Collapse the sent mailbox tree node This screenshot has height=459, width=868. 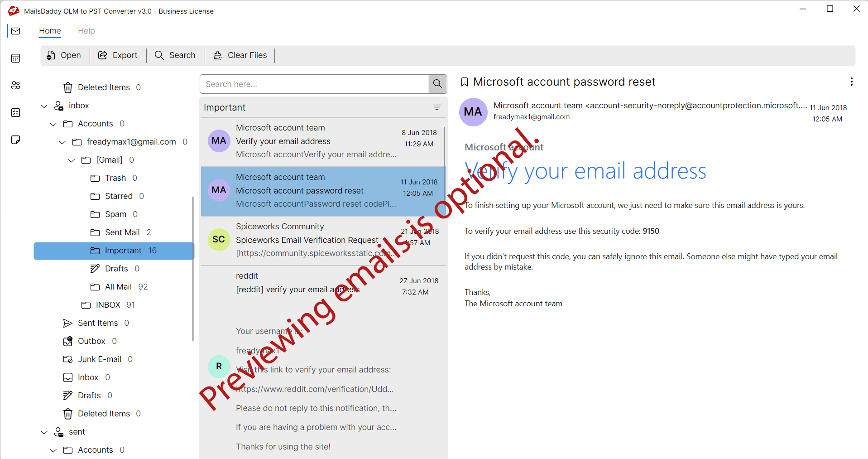click(44, 432)
